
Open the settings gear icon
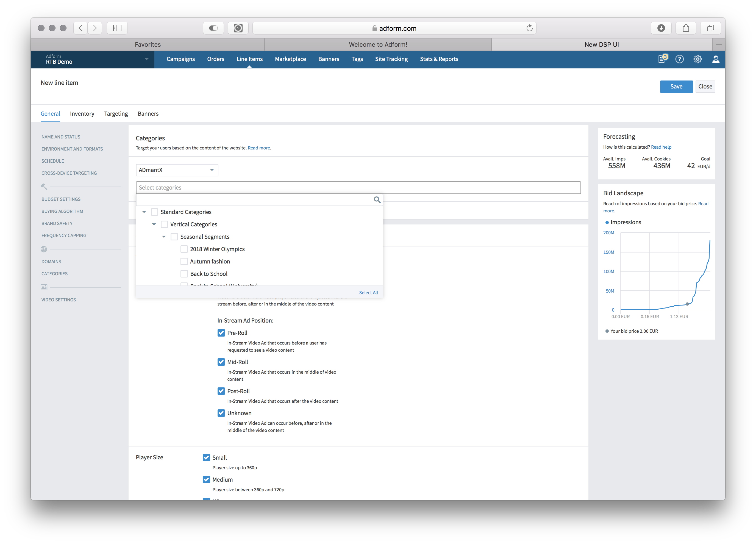(697, 59)
